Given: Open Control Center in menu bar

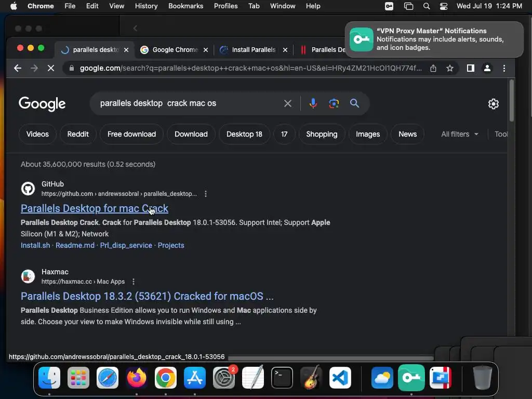Looking at the screenshot, I should point(444,6).
